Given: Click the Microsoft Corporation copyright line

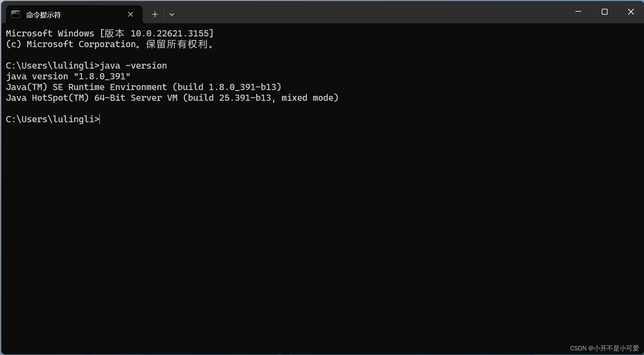Looking at the screenshot, I should point(110,44).
